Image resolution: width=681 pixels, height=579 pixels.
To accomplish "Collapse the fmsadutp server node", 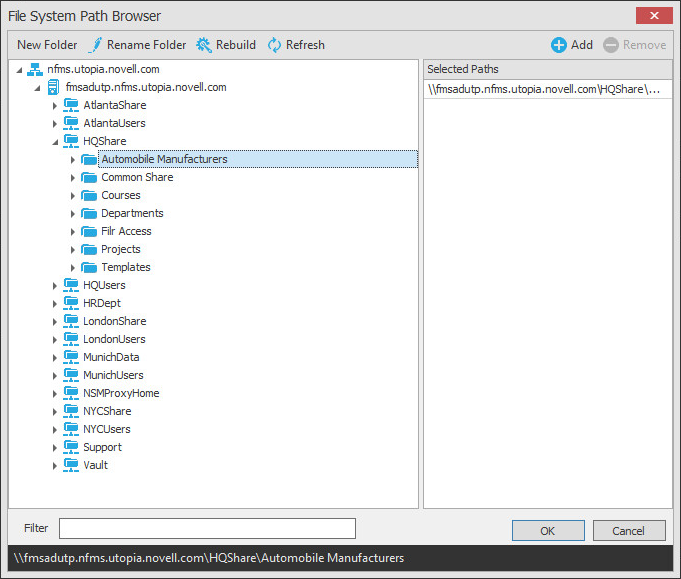I will 37,88.
